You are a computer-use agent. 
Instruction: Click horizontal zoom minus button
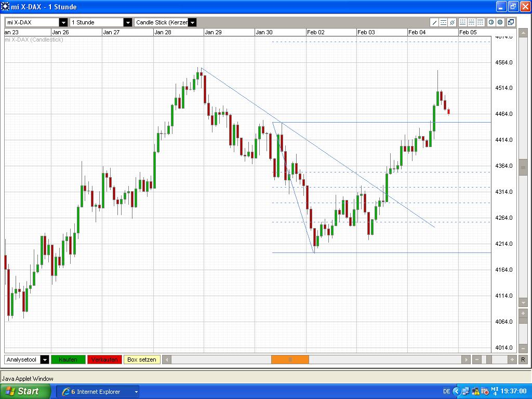[x=477, y=360]
